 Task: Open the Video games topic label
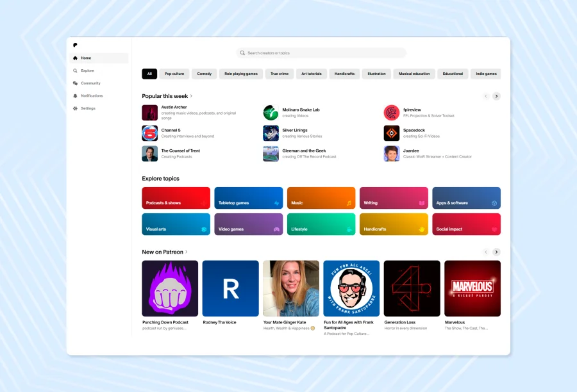pos(231,229)
